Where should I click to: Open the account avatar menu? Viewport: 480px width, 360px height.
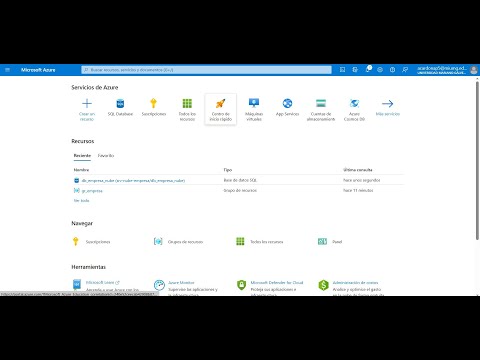474,70
